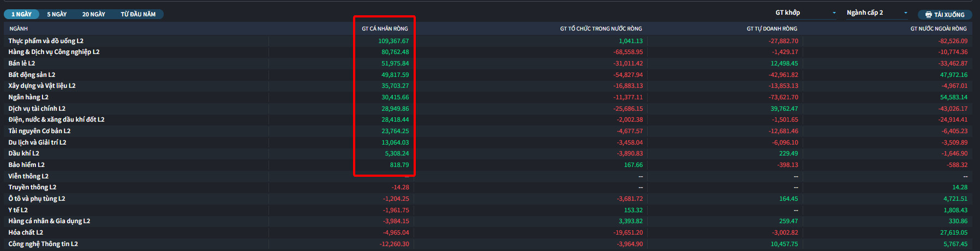The image size is (980, 251).
Task: Select the 1 NGÀY tab
Action: point(22,14)
